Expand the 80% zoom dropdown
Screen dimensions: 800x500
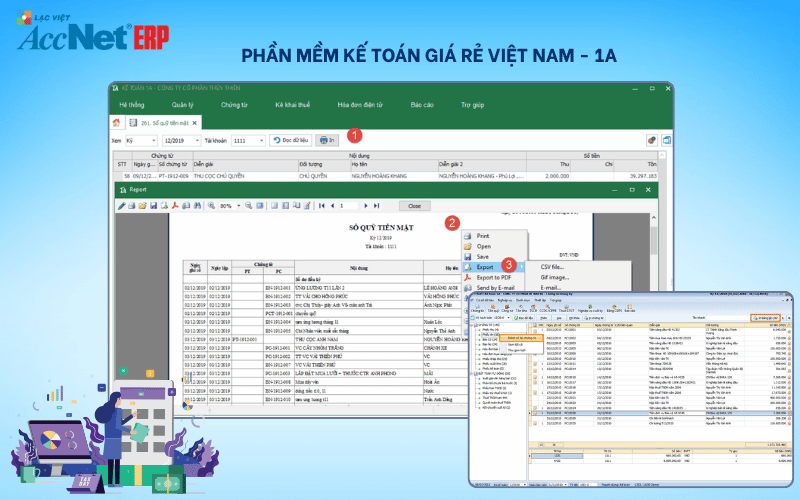click(238, 206)
